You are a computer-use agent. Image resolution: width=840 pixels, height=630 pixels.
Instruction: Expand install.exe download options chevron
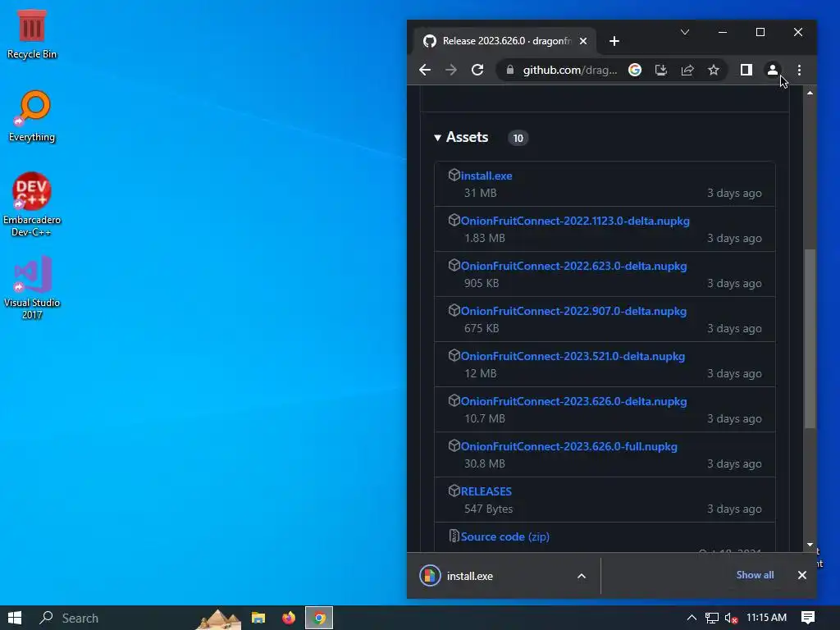coord(582,577)
